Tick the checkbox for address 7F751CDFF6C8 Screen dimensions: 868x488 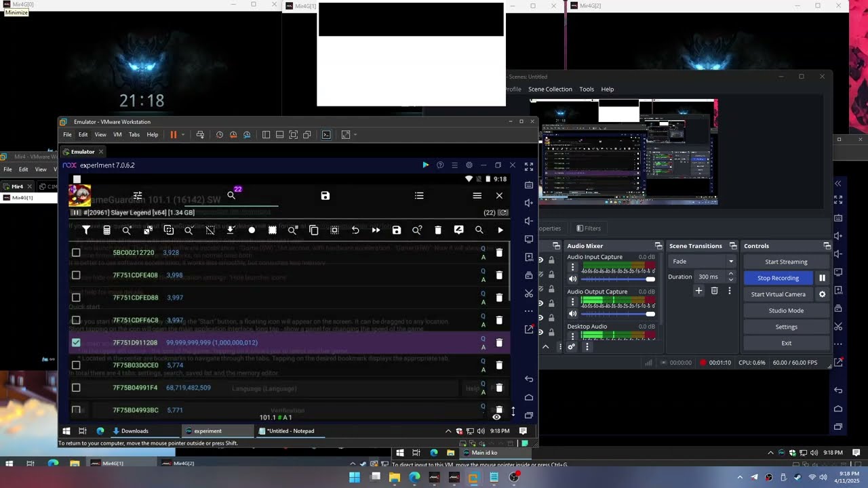(76, 320)
